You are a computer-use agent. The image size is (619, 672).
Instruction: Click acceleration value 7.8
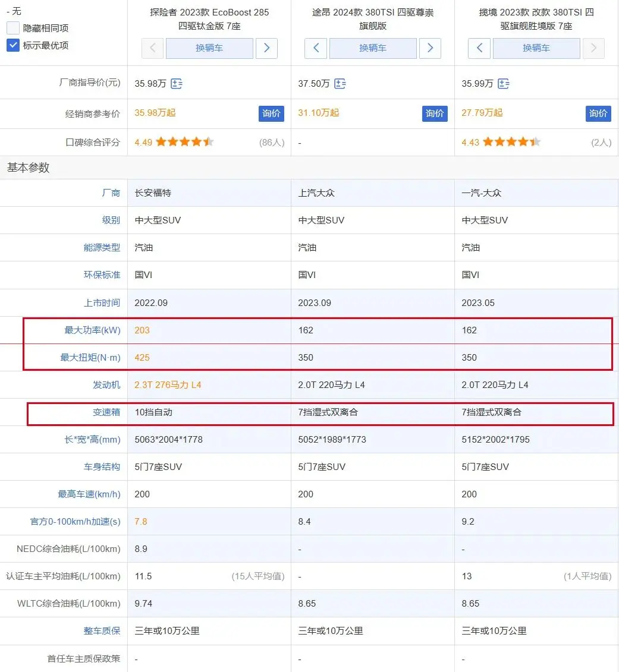tap(141, 522)
